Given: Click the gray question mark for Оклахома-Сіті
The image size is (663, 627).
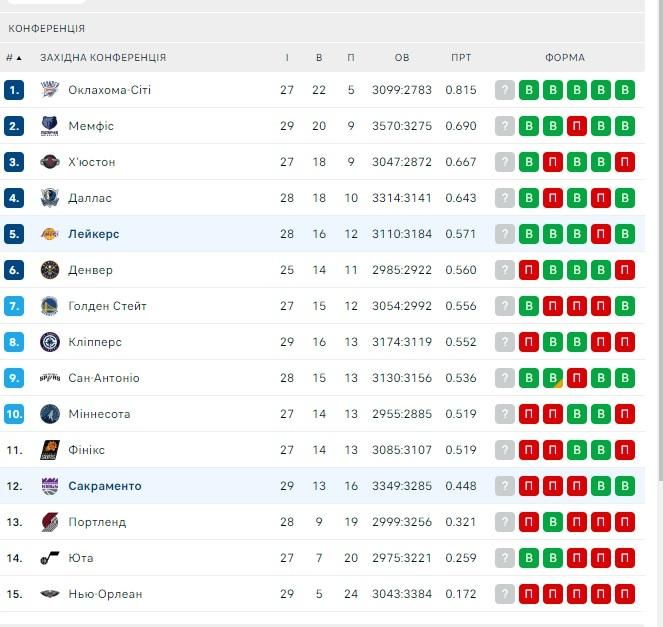Looking at the screenshot, I should [x=504, y=90].
